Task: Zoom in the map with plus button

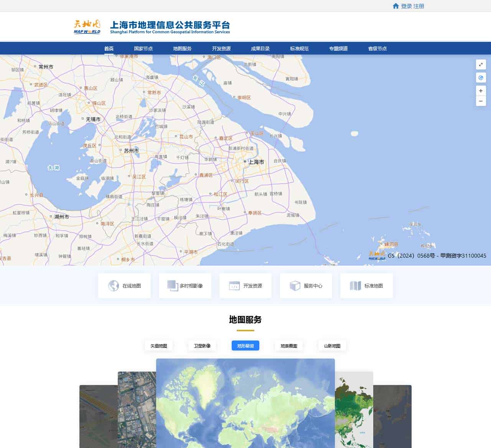Action: [x=481, y=91]
